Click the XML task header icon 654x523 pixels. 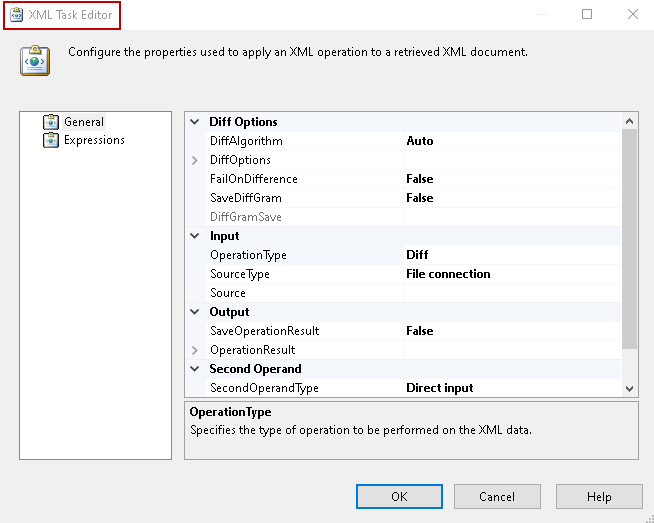click(x=35, y=61)
